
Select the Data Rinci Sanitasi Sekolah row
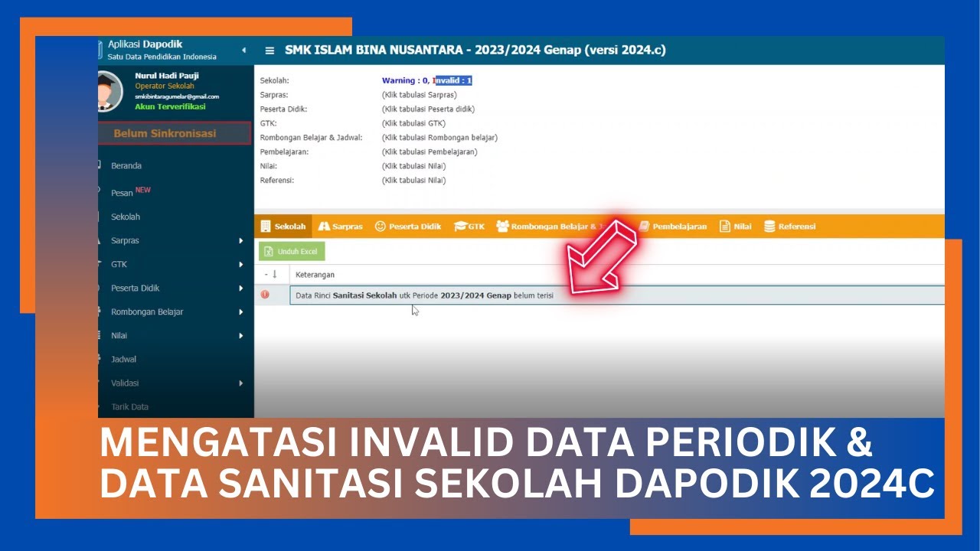point(616,295)
